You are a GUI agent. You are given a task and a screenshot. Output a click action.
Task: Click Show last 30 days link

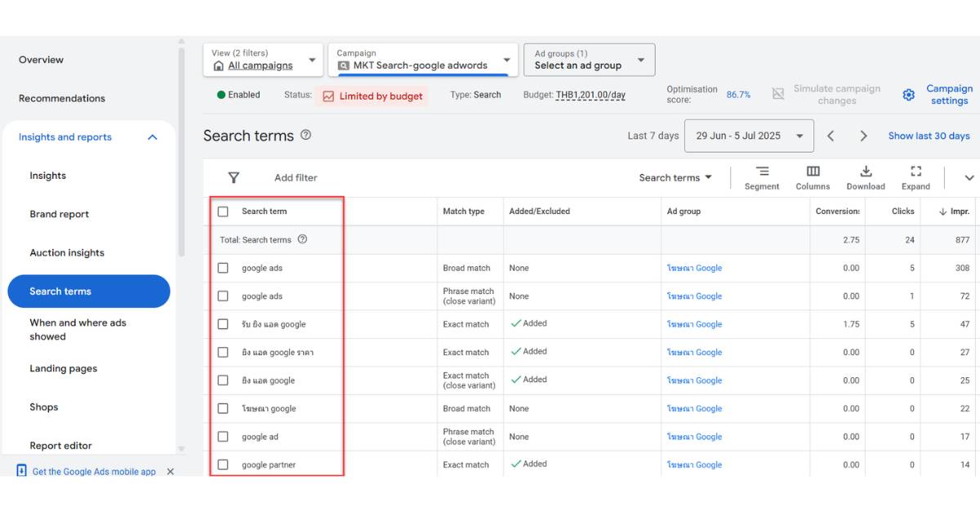click(929, 136)
